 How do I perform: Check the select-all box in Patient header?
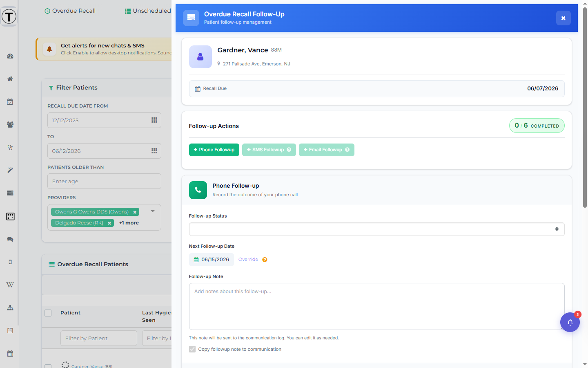coord(48,313)
